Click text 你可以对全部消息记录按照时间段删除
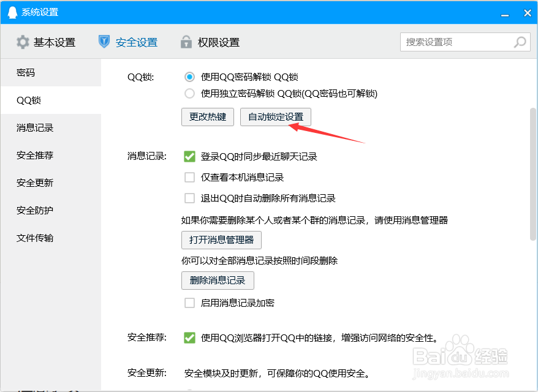Viewport: 538px width, 392px height. 259,261
